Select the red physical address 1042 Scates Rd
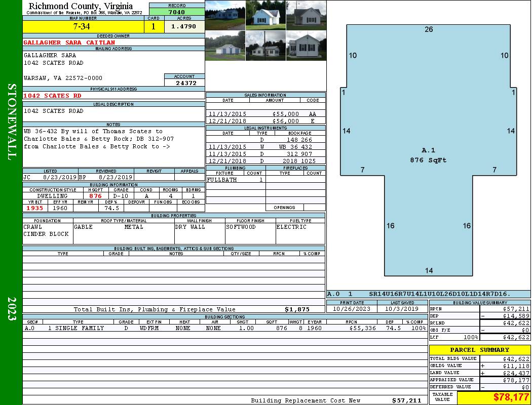Screen dimensions: 532x405 [x=52, y=96]
